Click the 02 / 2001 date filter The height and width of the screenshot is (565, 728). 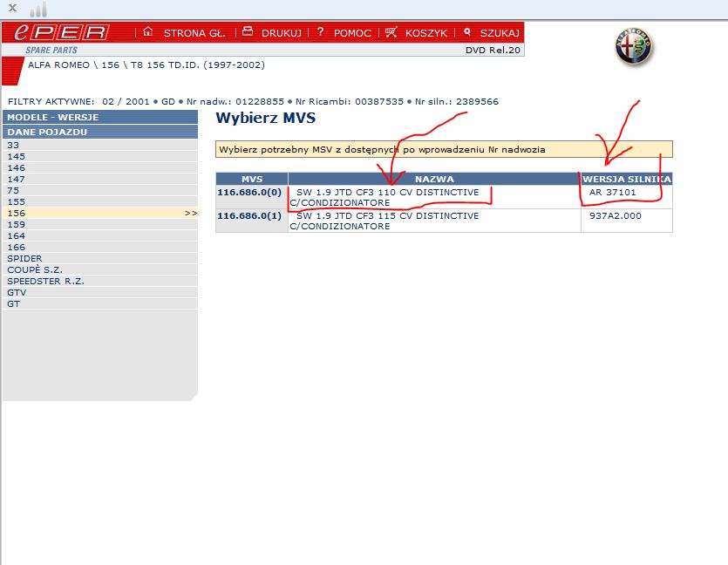coord(126,102)
